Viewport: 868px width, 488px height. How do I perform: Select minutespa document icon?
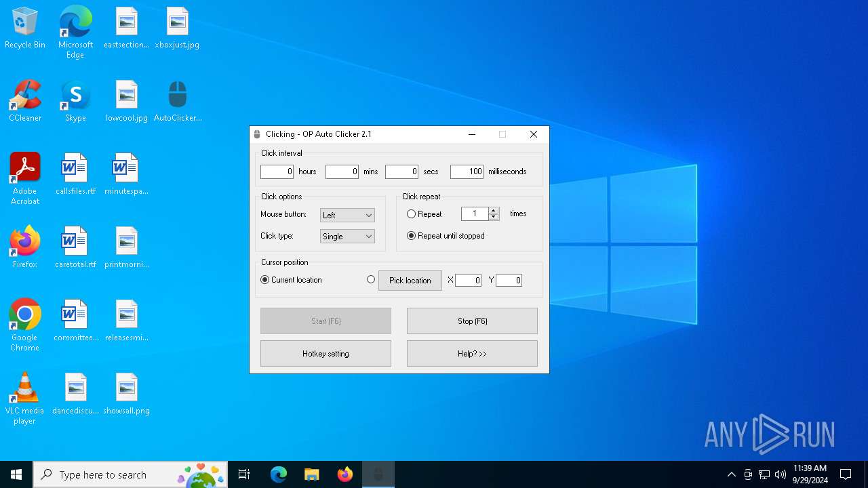tap(126, 174)
